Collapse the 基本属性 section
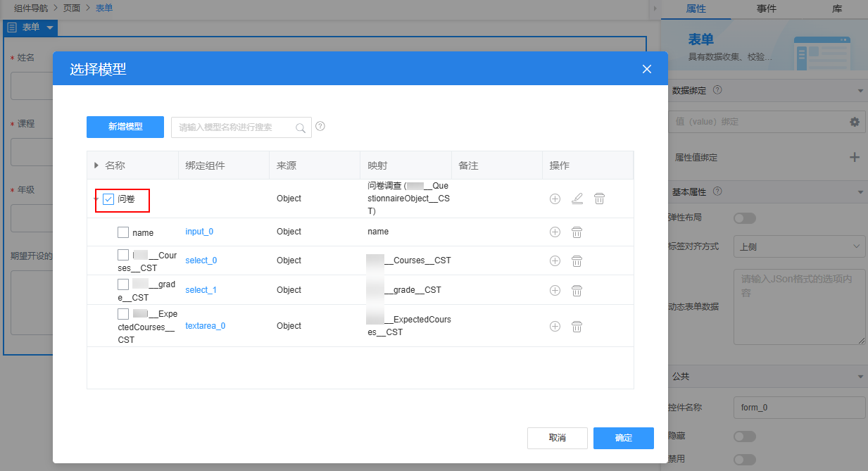The width and height of the screenshot is (868, 471). 860,191
